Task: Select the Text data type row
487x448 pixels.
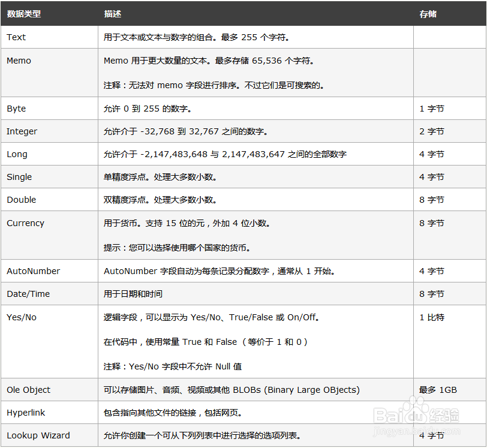Action: coord(16,37)
